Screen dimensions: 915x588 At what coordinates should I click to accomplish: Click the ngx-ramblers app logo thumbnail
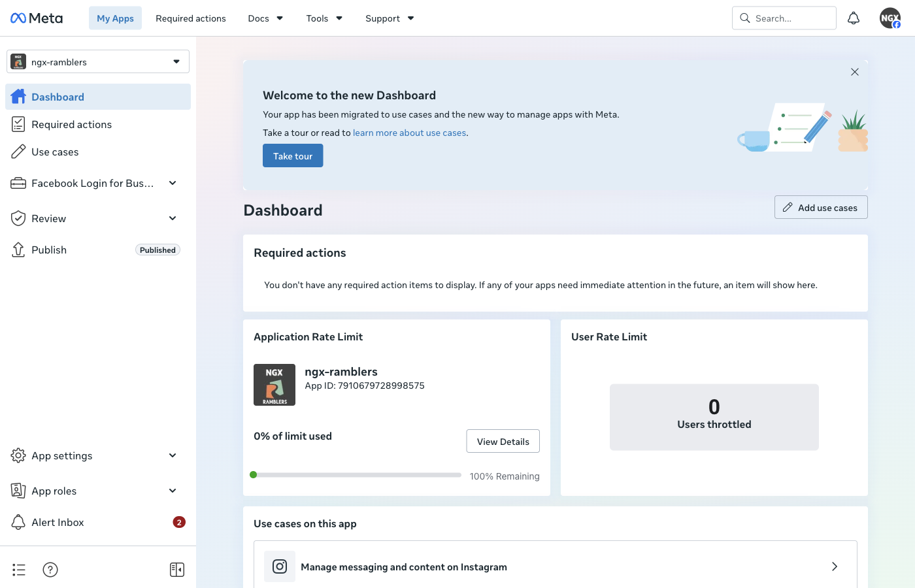click(274, 385)
